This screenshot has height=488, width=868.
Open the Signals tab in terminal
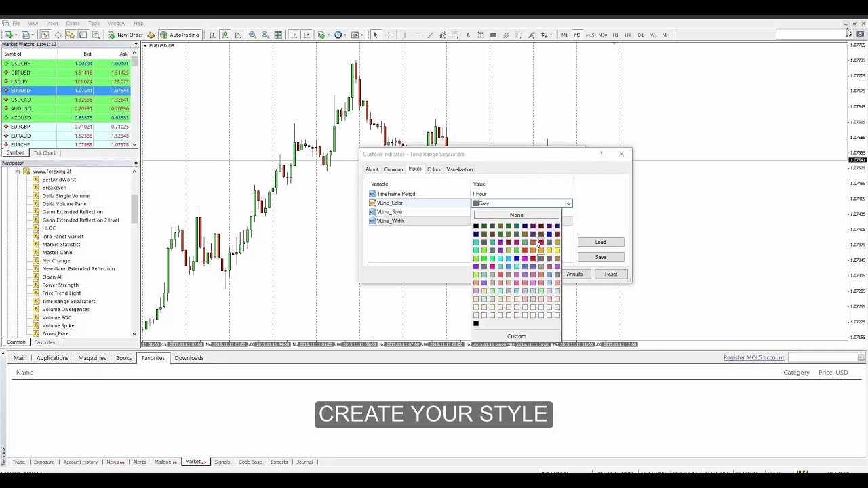tap(222, 462)
